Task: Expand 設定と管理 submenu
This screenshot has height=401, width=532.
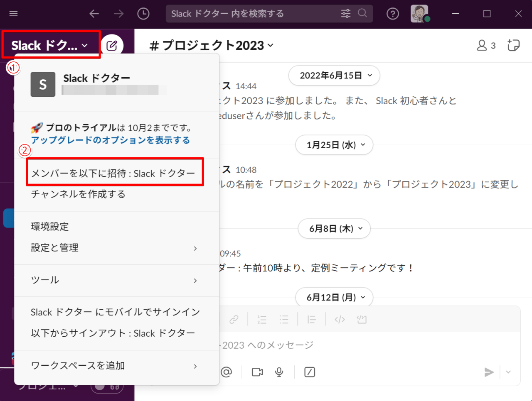Action: pyautogui.click(x=117, y=248)
